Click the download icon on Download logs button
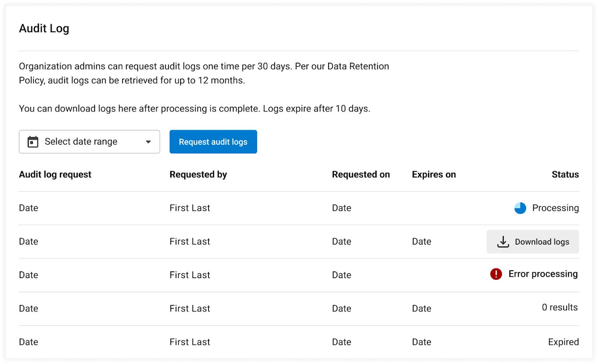Image resolution: width=598 pixels, height=364 pixels. (x=503, y=242)
